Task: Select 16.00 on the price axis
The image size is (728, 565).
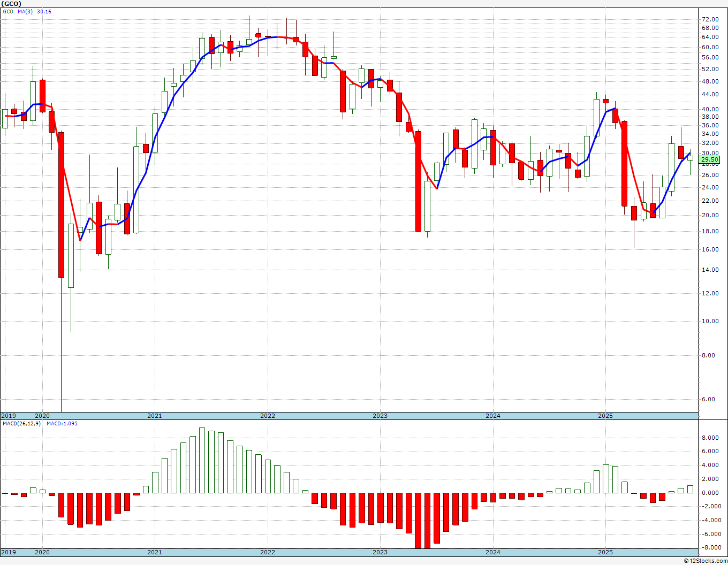Action: point(710,249)
